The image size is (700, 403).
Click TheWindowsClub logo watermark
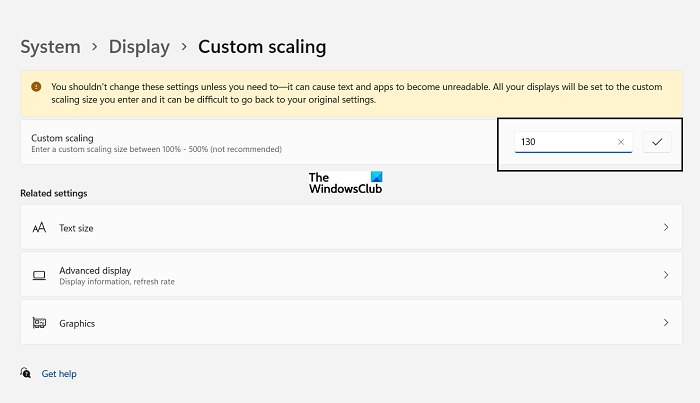(x=345, y=182)
